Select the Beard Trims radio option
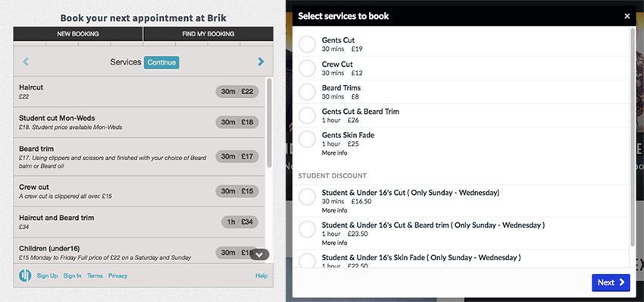 307,92
